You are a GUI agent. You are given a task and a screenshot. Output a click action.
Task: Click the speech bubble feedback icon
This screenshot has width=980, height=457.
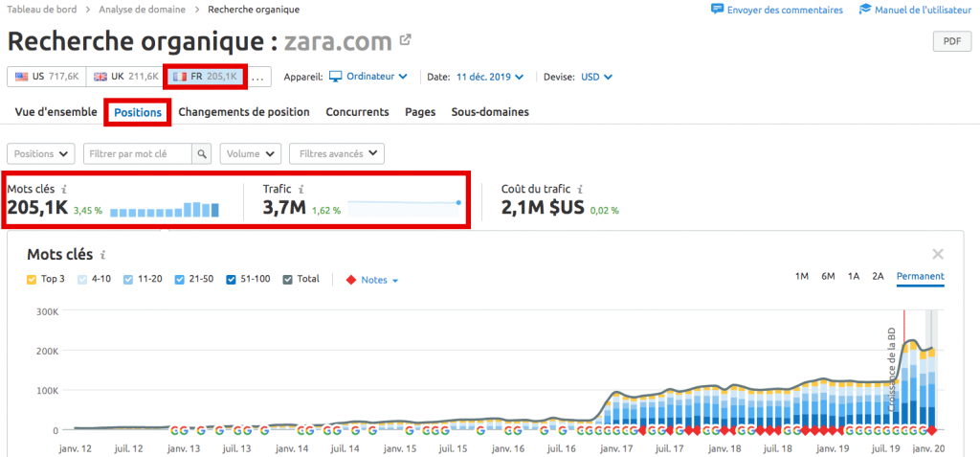click(717, 10)
